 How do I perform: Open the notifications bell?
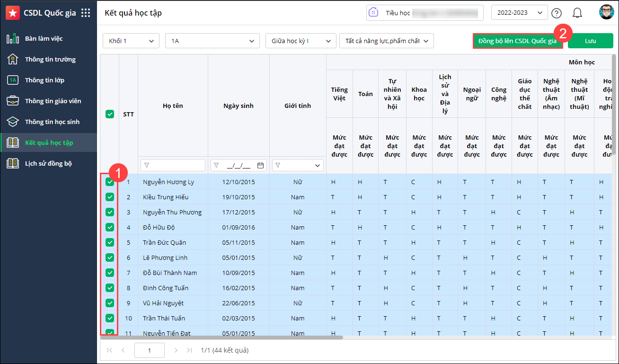[x=577, y=13]
